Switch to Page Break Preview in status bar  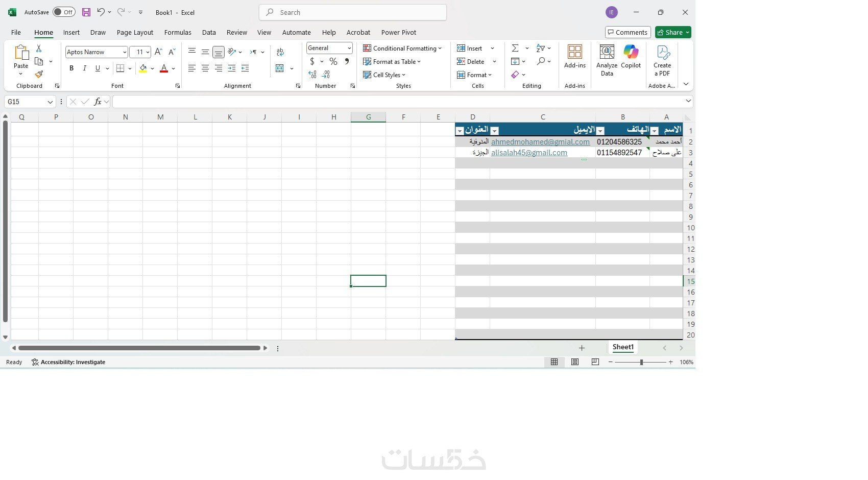tap(595, 362)
